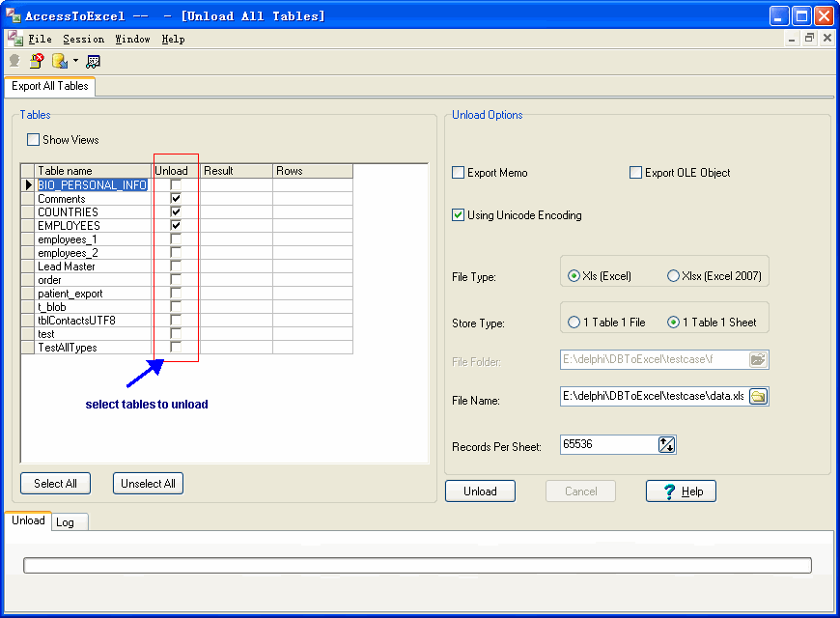This screenshot has height=618, width=840.
Task: Check Unload for employees_1 table
Action: tap(176, 239)
